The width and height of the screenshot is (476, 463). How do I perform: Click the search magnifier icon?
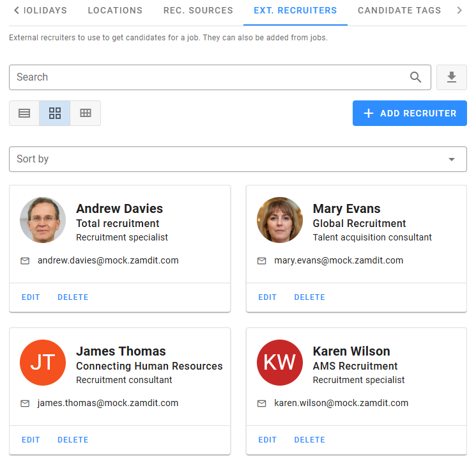click(x=415, y=77)
